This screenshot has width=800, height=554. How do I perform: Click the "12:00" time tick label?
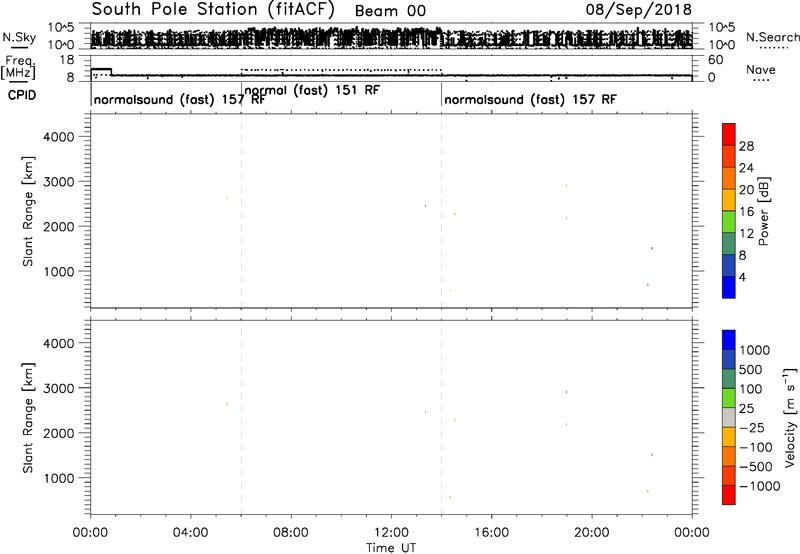click(391, 533)
